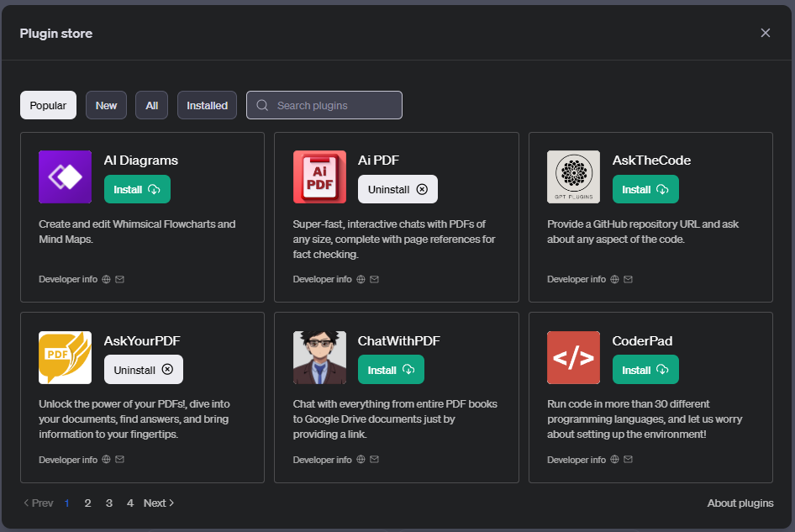Uninstall the Ai PDF plugin
Screen dimensions: 795x532
pyautogui.click(x=397, y=189)
